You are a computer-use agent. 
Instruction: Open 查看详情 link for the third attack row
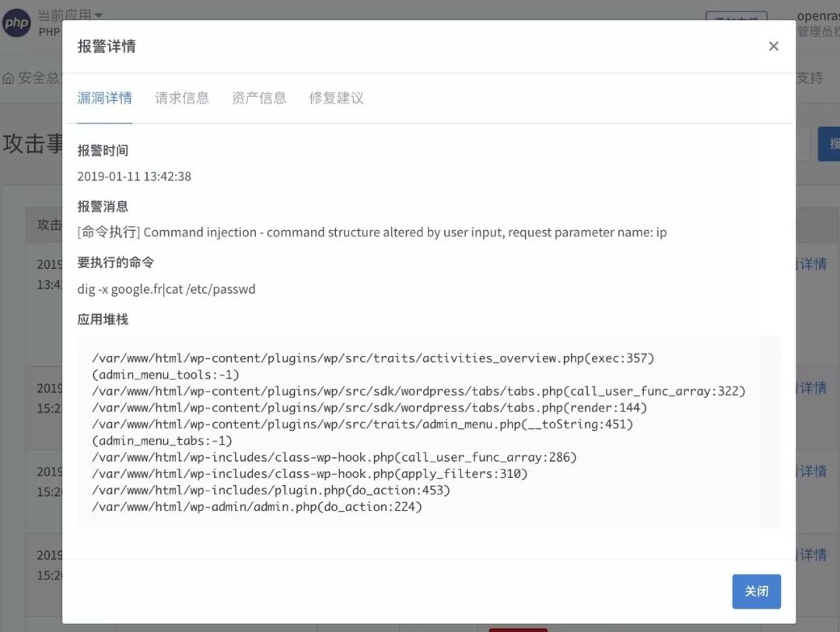(812, 471)
